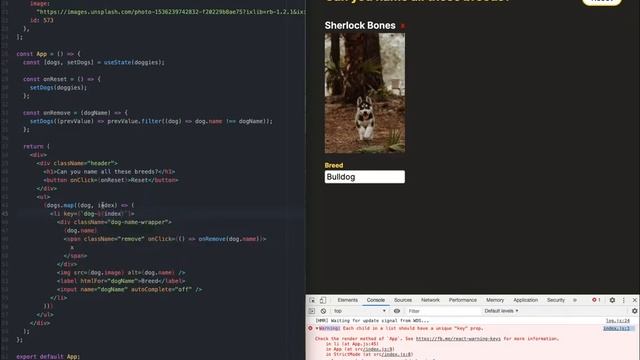Click the unsplash image URL line in the editor
Image resolution: width=640 pixels, height=360 pixels.
(x=171, y=12)
